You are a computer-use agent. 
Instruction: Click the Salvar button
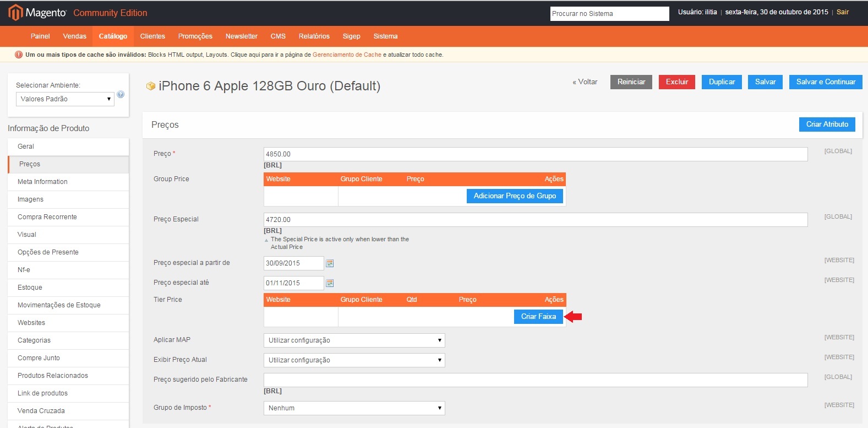click(x=765, y=82)
